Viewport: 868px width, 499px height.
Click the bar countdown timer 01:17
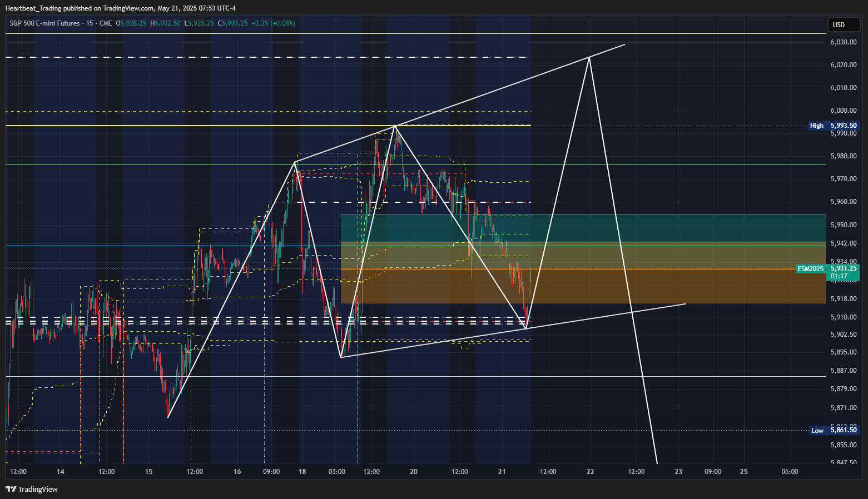tap(839, 276)
